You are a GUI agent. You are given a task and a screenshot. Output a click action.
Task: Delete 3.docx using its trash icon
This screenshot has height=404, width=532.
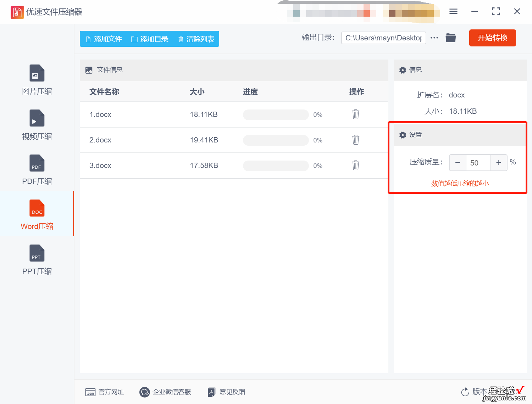tap(356, 165)
